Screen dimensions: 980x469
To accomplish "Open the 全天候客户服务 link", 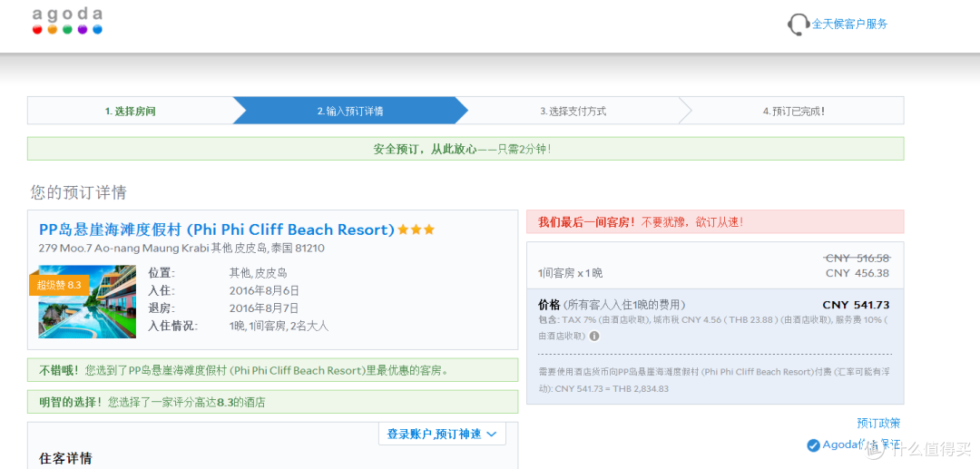I will pos(849,24).
